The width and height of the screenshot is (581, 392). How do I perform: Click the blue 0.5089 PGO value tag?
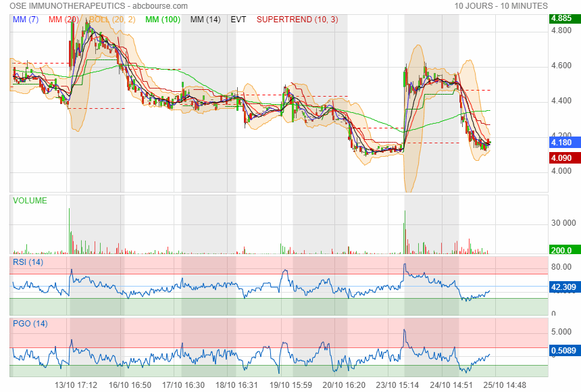click(565, 351)
